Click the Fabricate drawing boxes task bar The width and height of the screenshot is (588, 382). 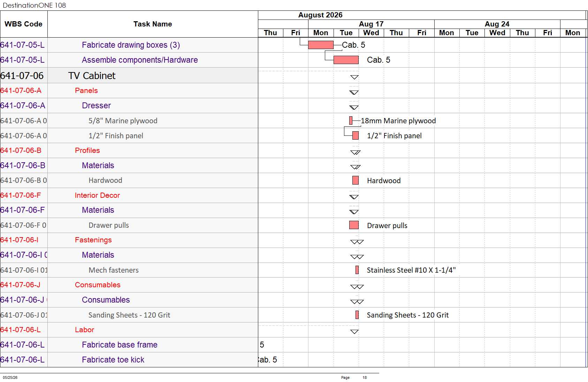[321, 45]
